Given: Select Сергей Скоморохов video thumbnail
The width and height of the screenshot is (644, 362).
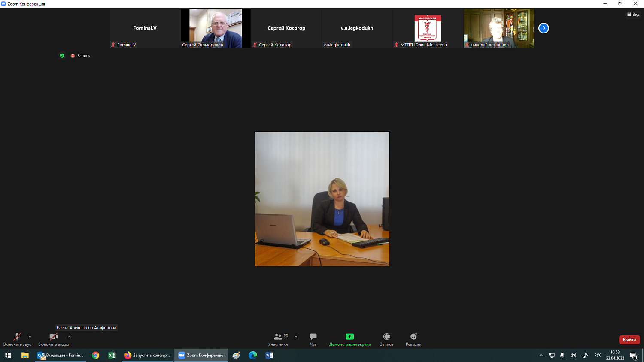Looking at the screenshot, I should point(216,28).
